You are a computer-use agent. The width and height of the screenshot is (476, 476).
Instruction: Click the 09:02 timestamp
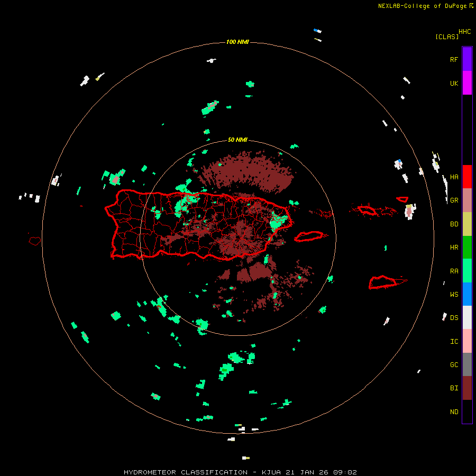[345, 472]
